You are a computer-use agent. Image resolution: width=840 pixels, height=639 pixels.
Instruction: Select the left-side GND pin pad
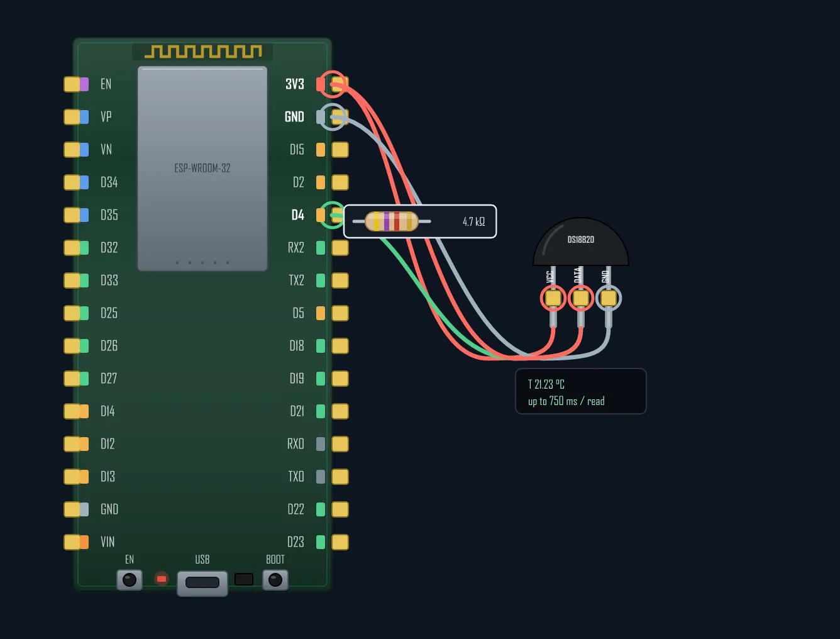point(72,509)
